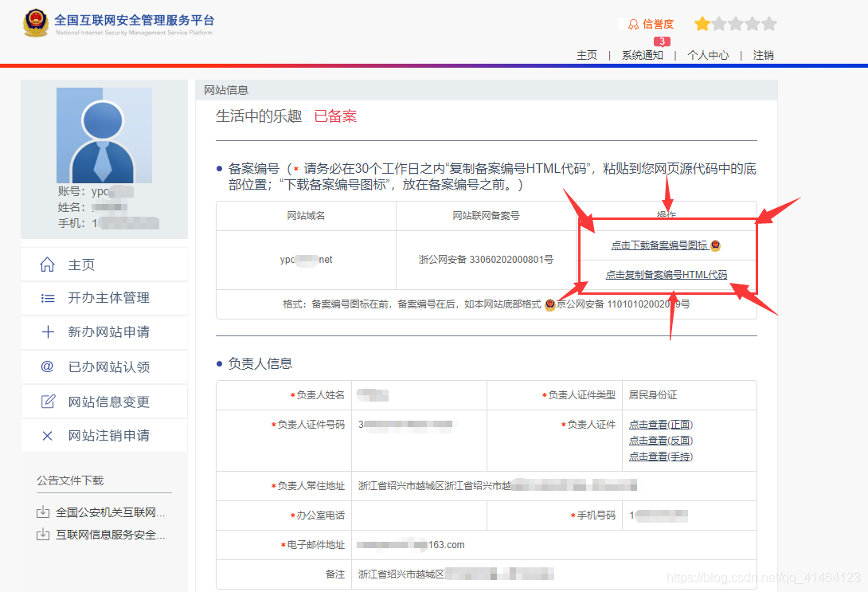View ID front via 点击查看(正面)

tap(661, 425)
